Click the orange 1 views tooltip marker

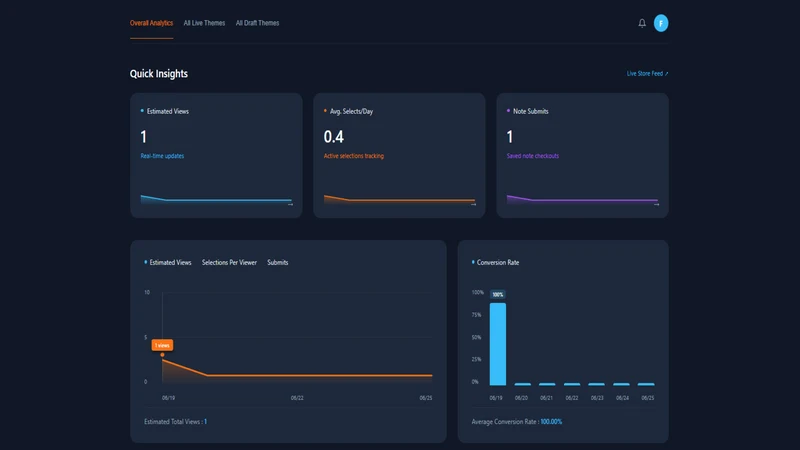[x=162, y=345]
